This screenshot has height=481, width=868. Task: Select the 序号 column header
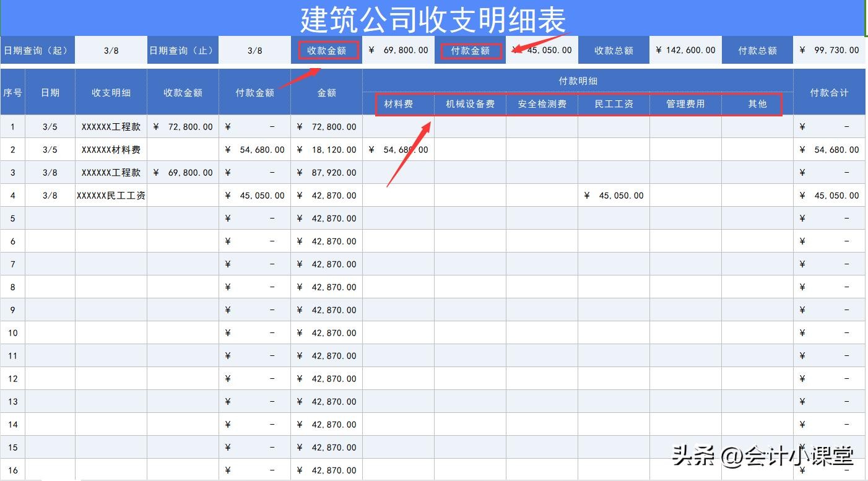(x=12, y=92)
